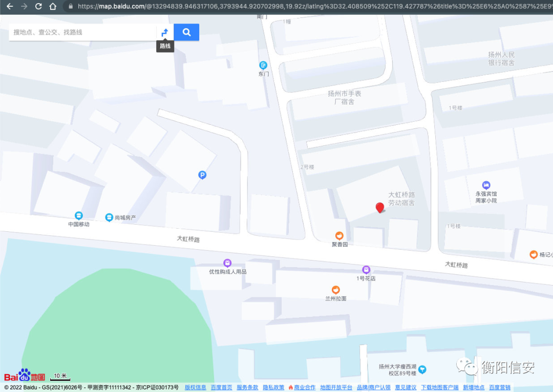Select the 永强宾馆周家小院 hotel icon
Viewport: 553px width, 392px height.
pos(486,185)
